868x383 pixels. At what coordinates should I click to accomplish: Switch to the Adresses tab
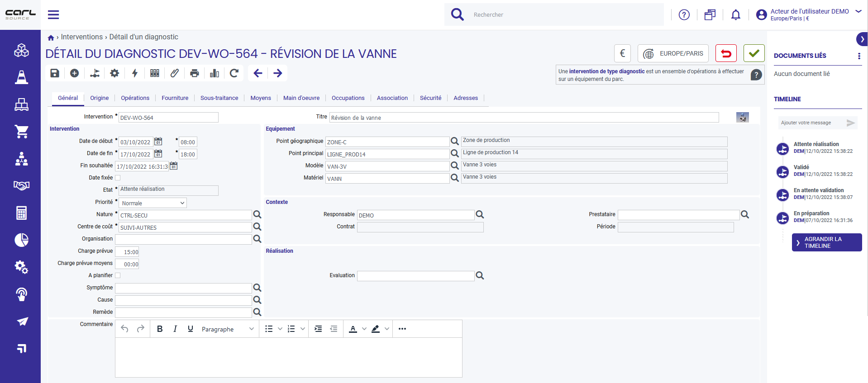466,98
